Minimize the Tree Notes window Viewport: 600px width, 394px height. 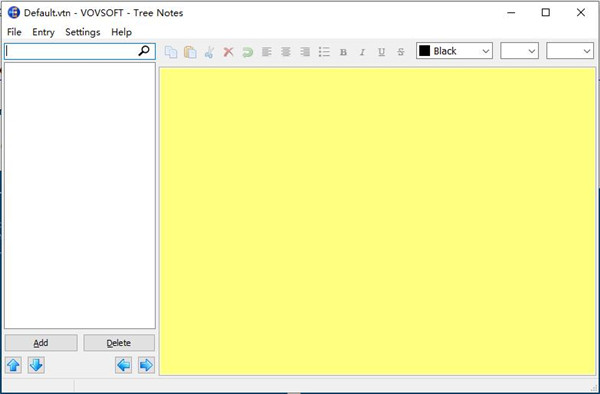pyautogui.click(x=511, y=13)
